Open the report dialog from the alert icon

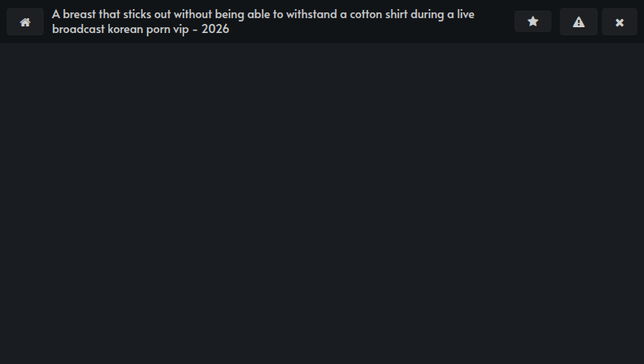[x=579, y=22]
